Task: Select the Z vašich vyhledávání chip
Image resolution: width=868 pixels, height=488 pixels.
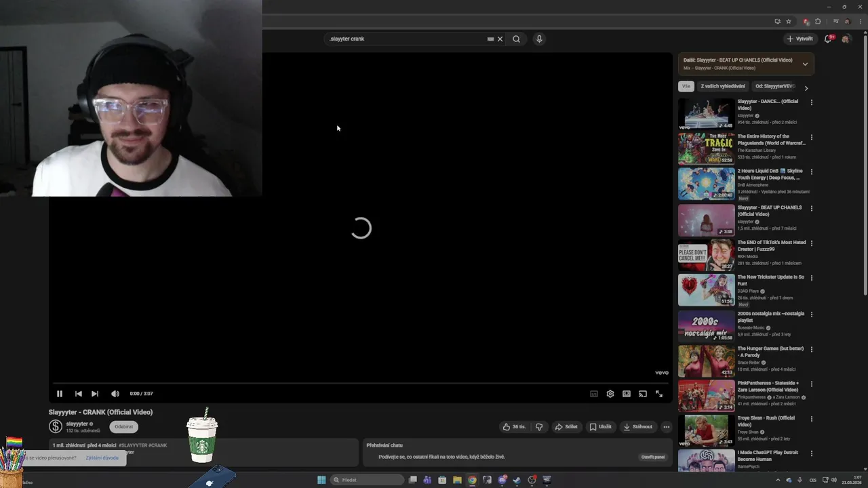Action: pyautogui.click(x=723, y=87)
